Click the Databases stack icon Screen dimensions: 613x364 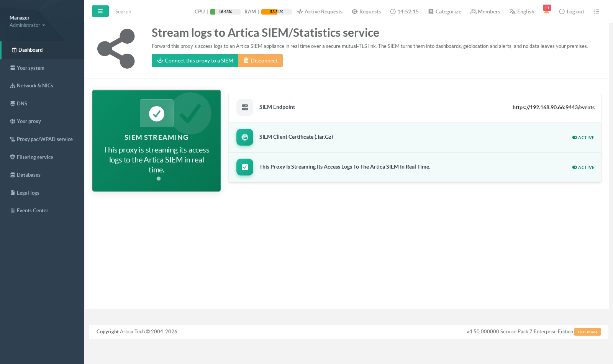pyautogui.click(x=13, y=175)
